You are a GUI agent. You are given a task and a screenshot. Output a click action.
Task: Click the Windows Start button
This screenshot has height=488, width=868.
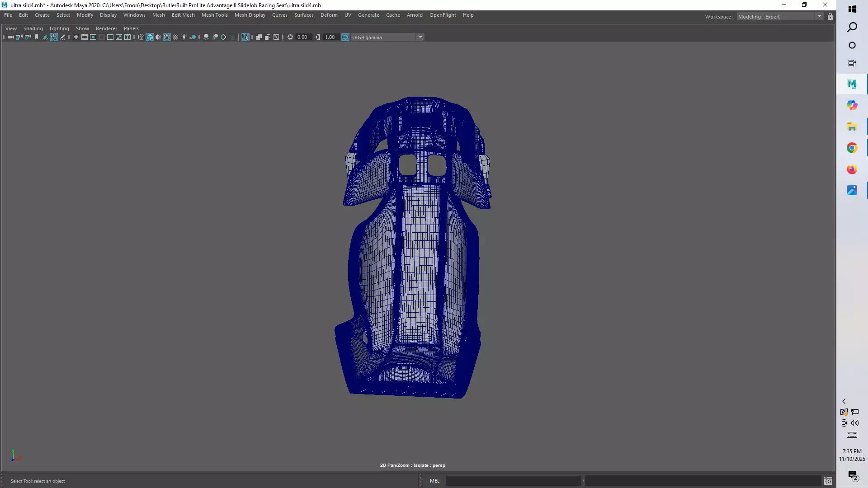pos(852,9)
